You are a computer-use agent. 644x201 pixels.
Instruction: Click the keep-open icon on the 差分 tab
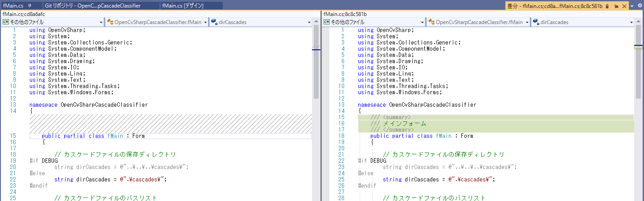[616, 6]
